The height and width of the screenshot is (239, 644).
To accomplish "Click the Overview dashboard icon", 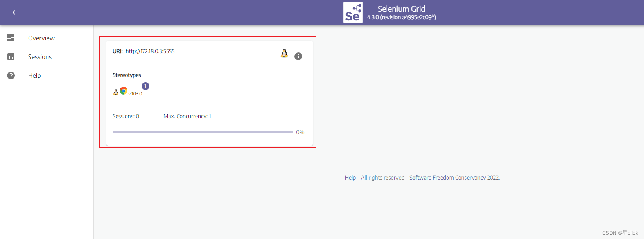I will [11, 38].
